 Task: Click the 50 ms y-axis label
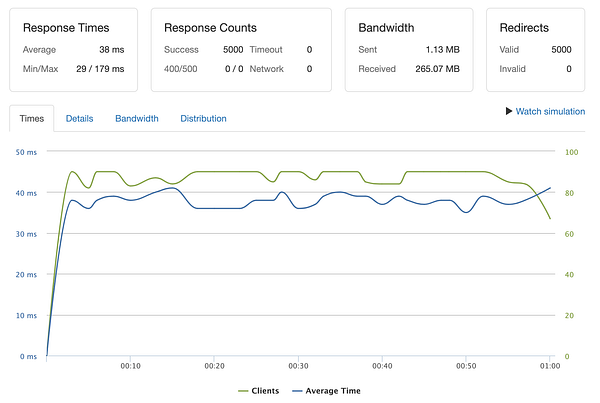pos(27,152)
